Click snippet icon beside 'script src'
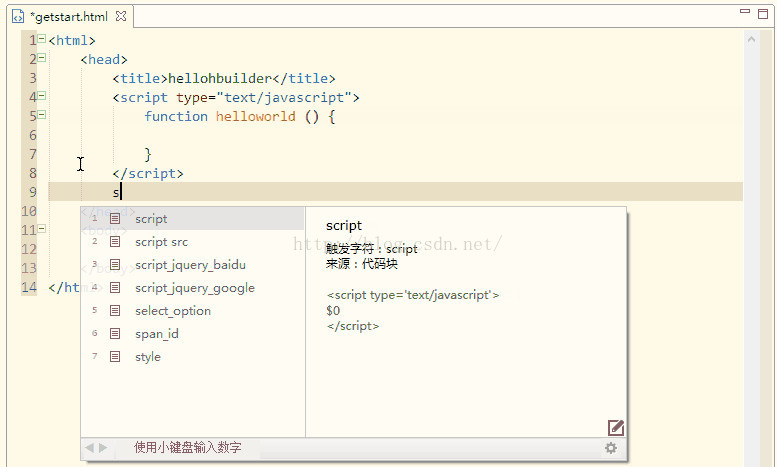Screen dimensions: 777x467 click(115, 242)
